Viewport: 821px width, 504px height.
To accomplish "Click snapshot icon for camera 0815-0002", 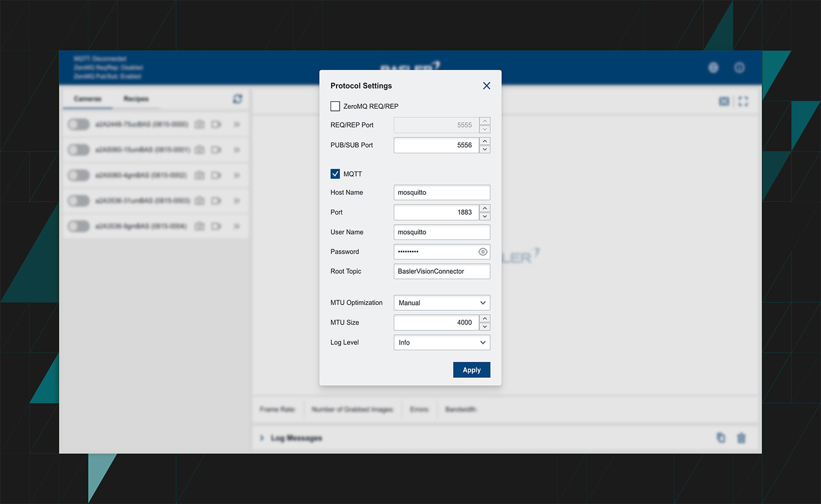I will 200,175.
